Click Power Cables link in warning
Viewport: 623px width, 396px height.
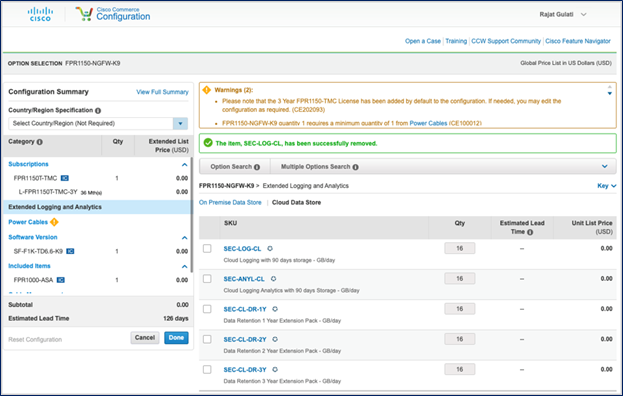click(428, 123)
